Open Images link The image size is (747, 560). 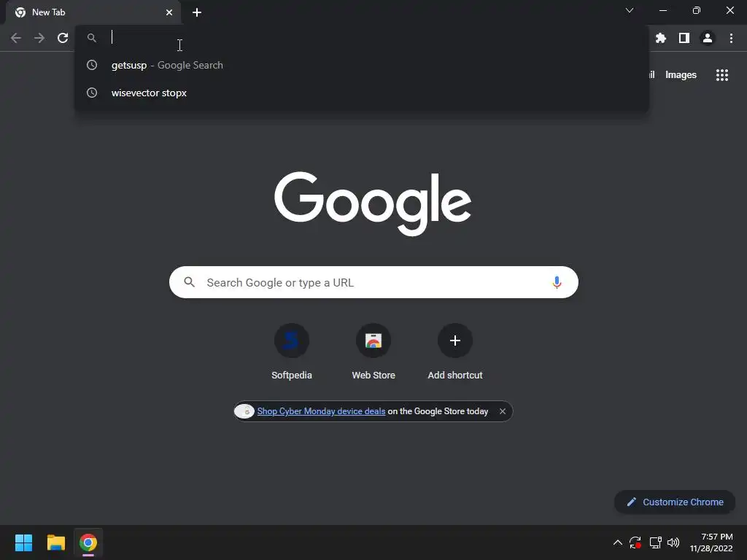tap(681, 75)
